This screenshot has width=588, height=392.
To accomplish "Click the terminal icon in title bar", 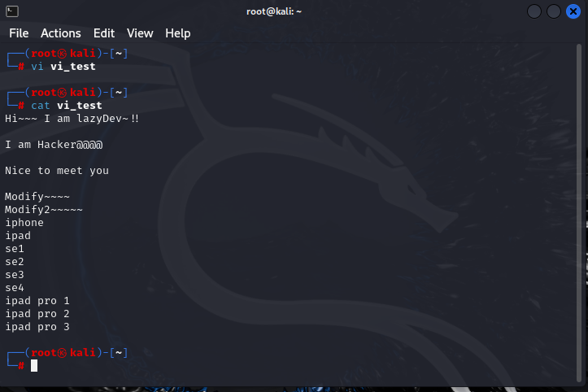I will pyautogui.click(x=12, y=11).
